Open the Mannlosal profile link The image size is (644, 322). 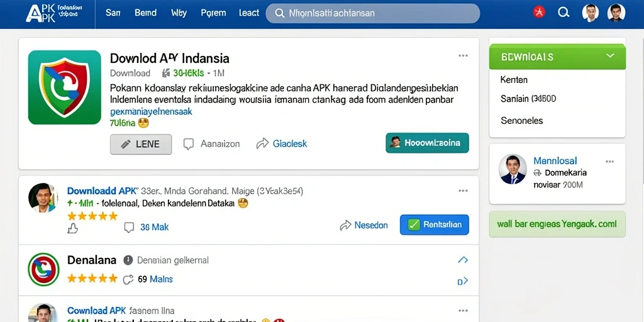click(555, 160)
